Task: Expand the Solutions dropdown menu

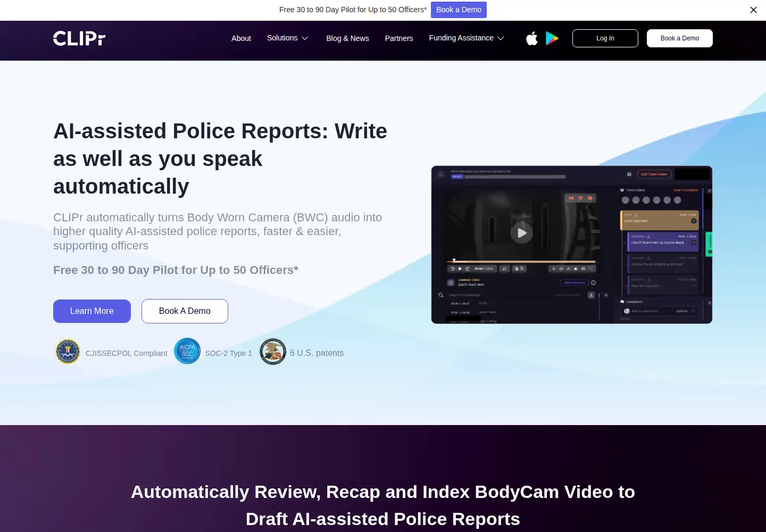Action: 288,38
